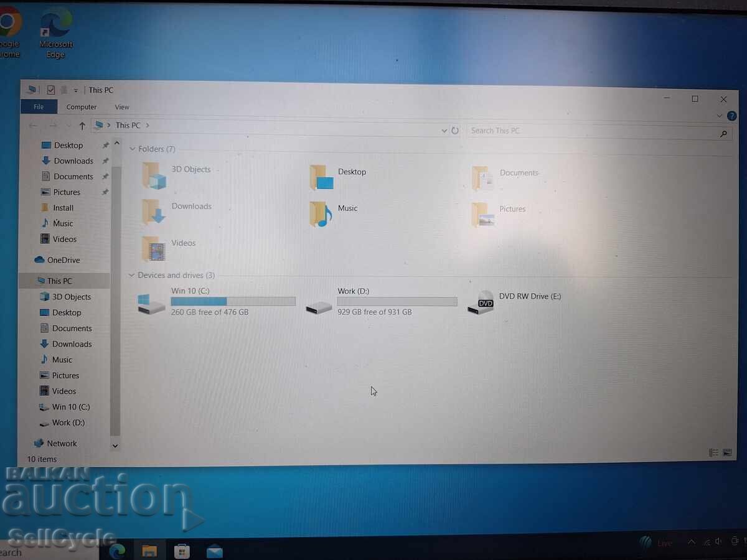Open the View ribbon tab
This screenshot has width=747, height=560.
point(122,107)
